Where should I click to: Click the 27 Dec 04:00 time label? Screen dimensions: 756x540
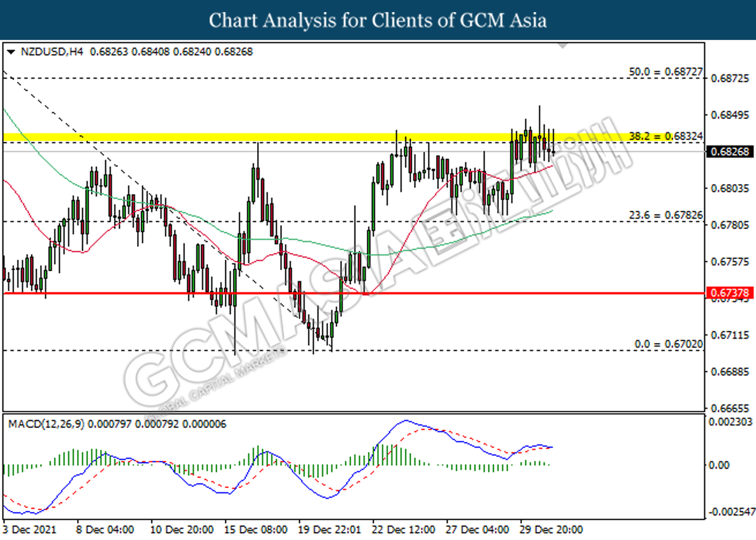click(477, 529)
